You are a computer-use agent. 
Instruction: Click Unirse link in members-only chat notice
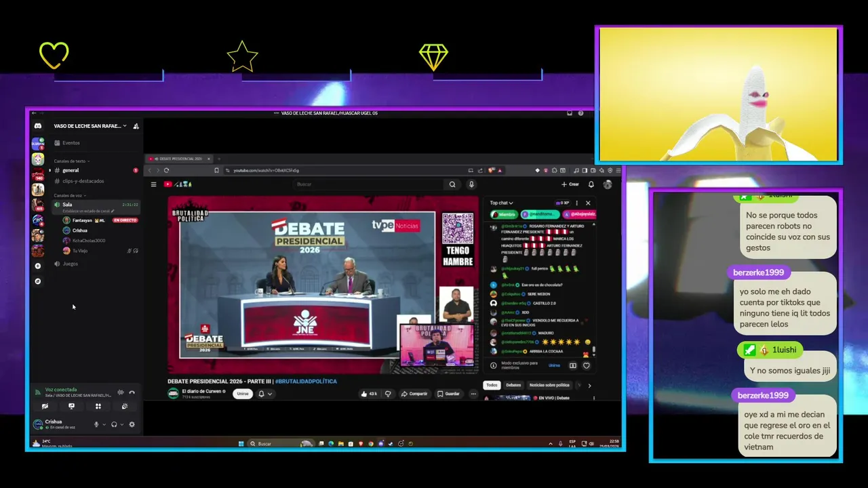point(554,365)
